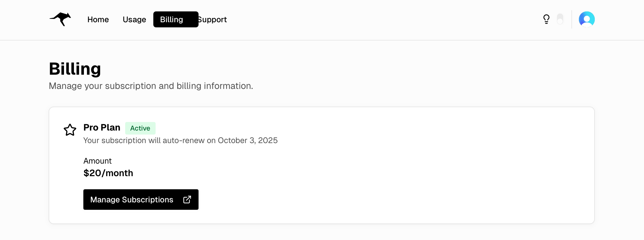Click the kangaroo logo icon
Image resolution: width=644 pixels, height=240 pixels.
[60, 19]
